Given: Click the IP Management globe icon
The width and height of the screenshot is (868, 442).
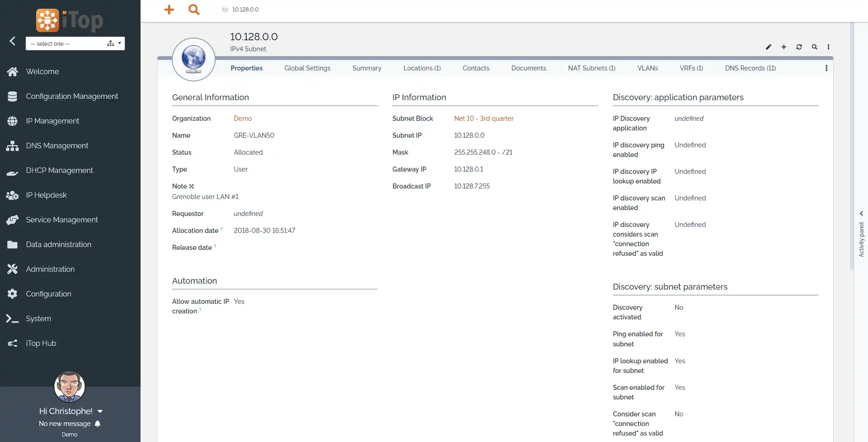Looking at the screenshot, I should click(x=12, y=121).
